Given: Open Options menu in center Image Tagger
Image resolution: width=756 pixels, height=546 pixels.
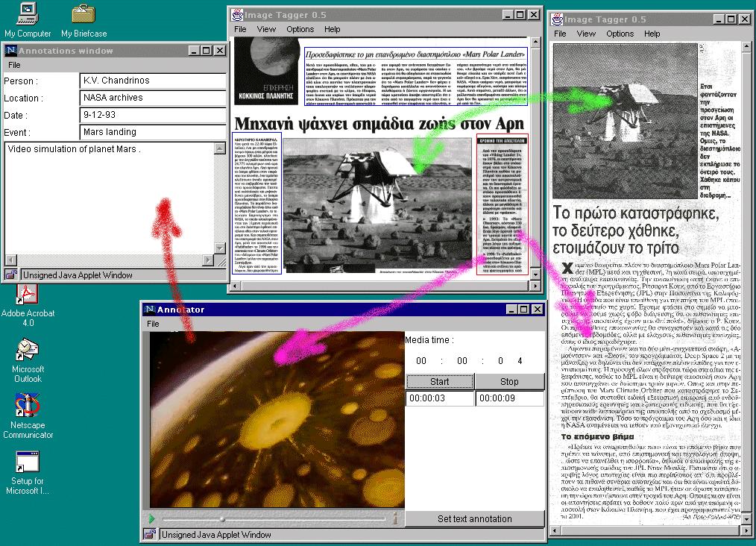Looking at the screenshot, I should [300, 29].
